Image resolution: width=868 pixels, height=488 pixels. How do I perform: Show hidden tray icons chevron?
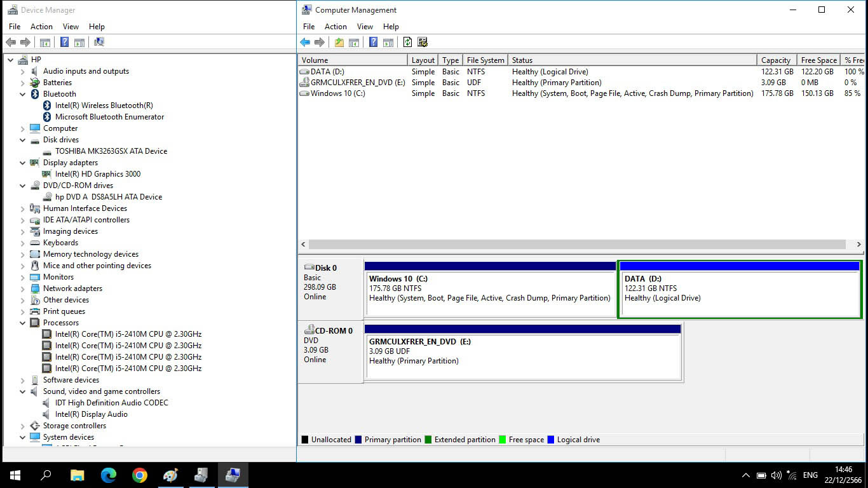746,475
